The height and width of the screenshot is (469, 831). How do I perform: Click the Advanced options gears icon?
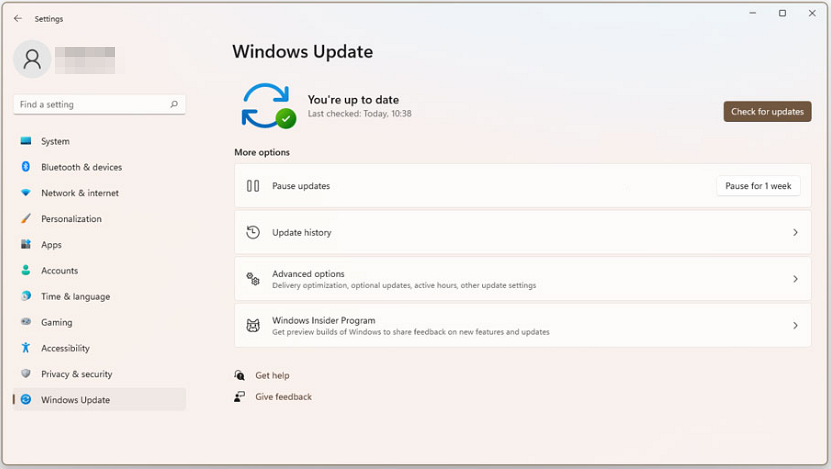point(253,279)
